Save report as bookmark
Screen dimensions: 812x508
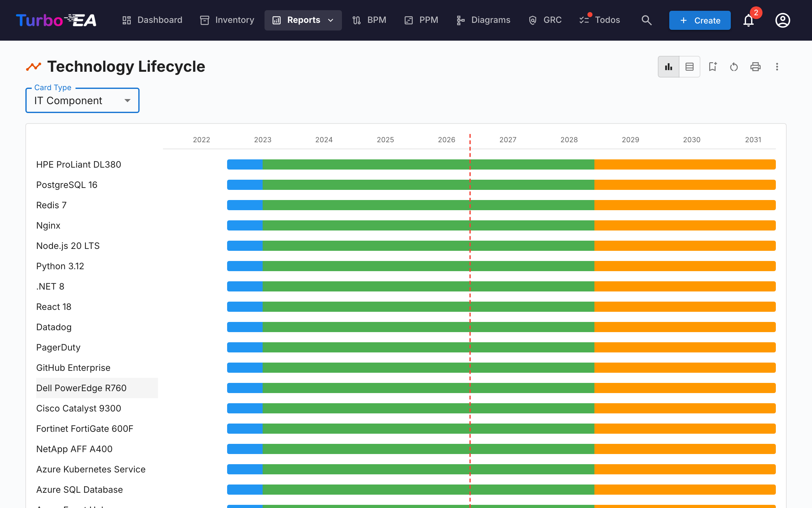click(713, 67)
